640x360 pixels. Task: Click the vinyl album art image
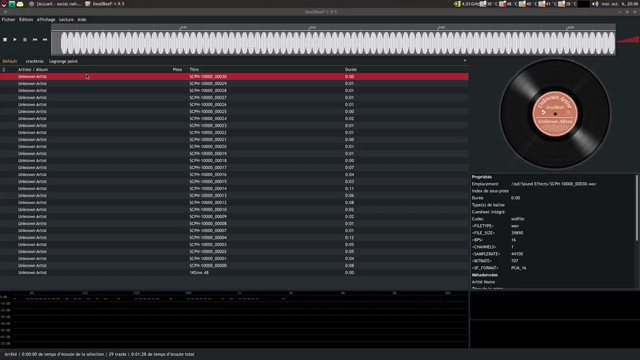coord(555,114)
